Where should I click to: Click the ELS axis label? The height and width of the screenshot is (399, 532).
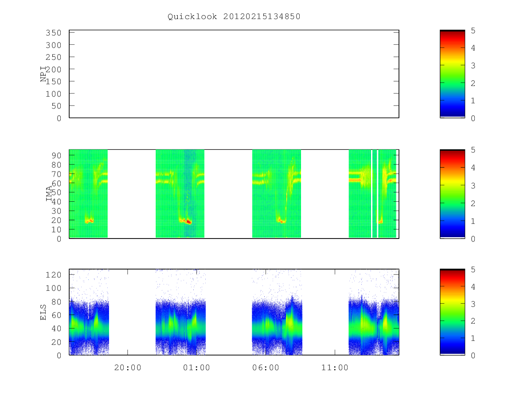point(43,312)
